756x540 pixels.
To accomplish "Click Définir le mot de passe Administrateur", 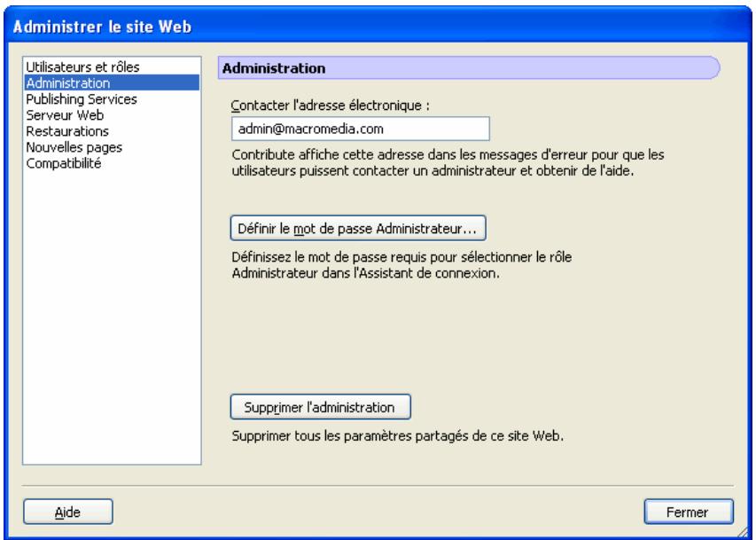I will (x=358, y=228).
